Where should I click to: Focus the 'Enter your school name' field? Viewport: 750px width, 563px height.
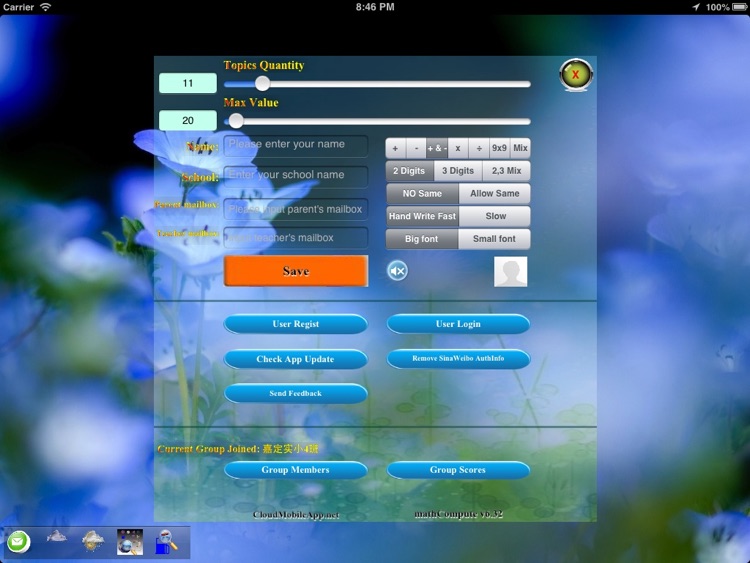tap(296, 176)
